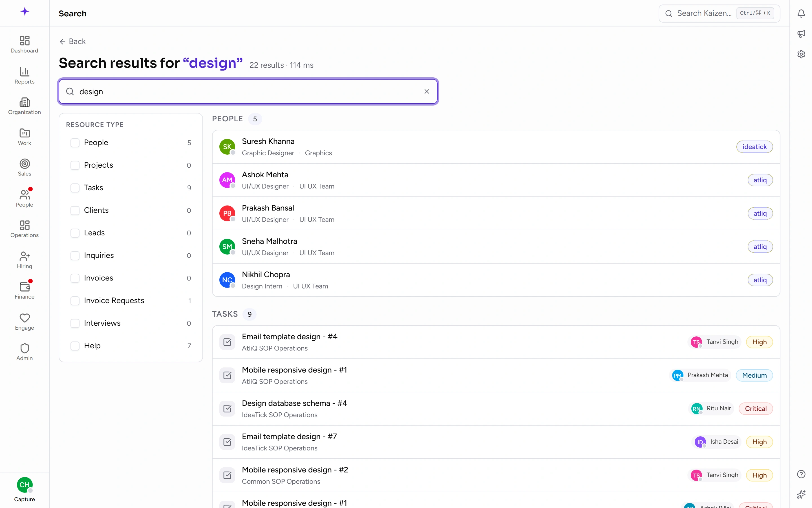The width and height of the screenshot is (812, 508).
Task: Click task icon for Design database schema
Action: click(227, 409)
